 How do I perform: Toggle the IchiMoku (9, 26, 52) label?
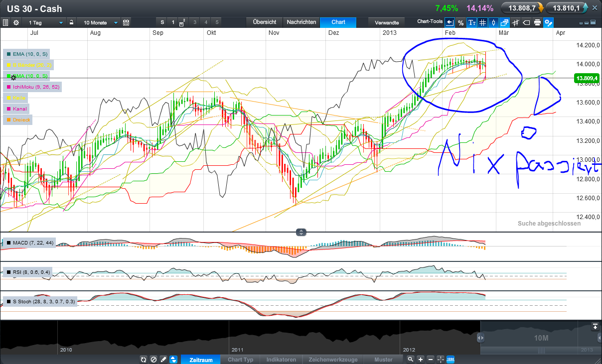31,87
